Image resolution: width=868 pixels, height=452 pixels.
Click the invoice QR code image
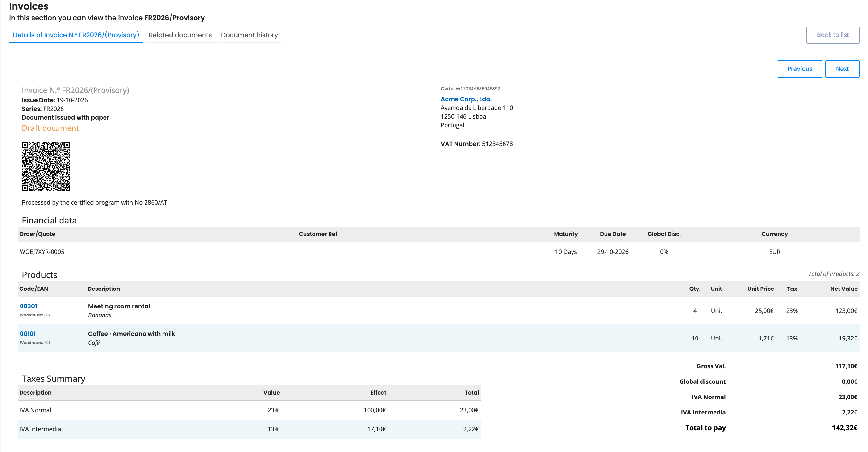click(46, 166)
